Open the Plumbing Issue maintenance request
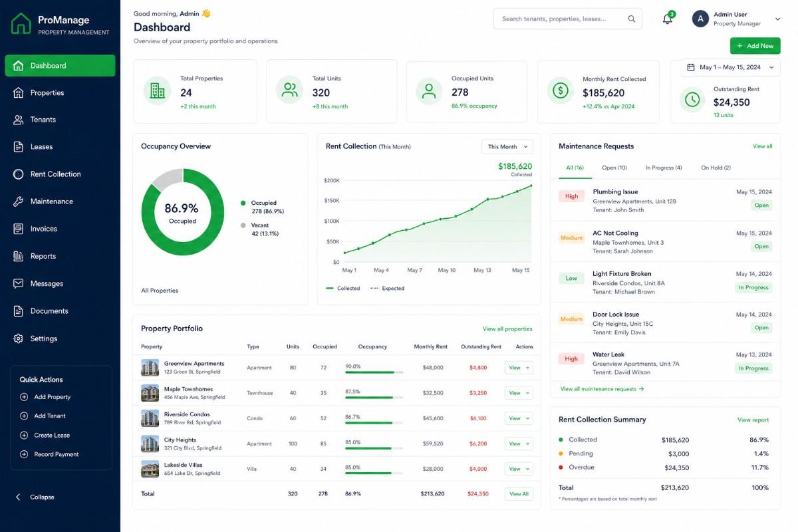This screenshot has width=798, height=532. click(666, 201)
